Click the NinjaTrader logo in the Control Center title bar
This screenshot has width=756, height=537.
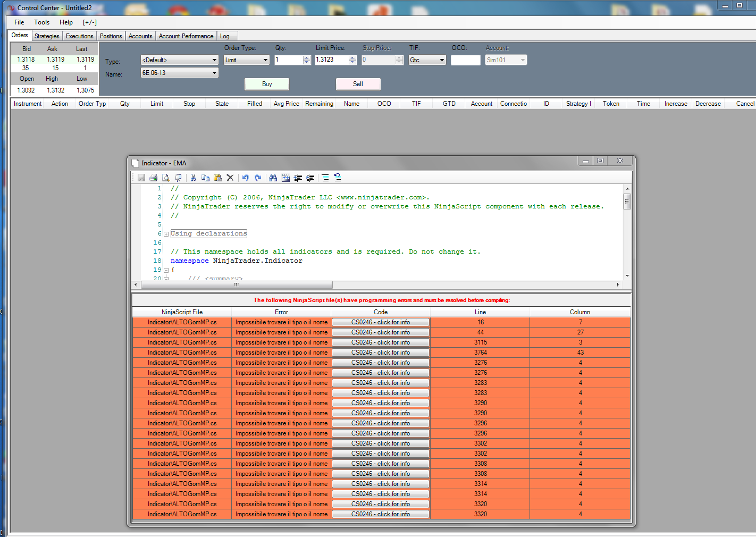(11, 8)
